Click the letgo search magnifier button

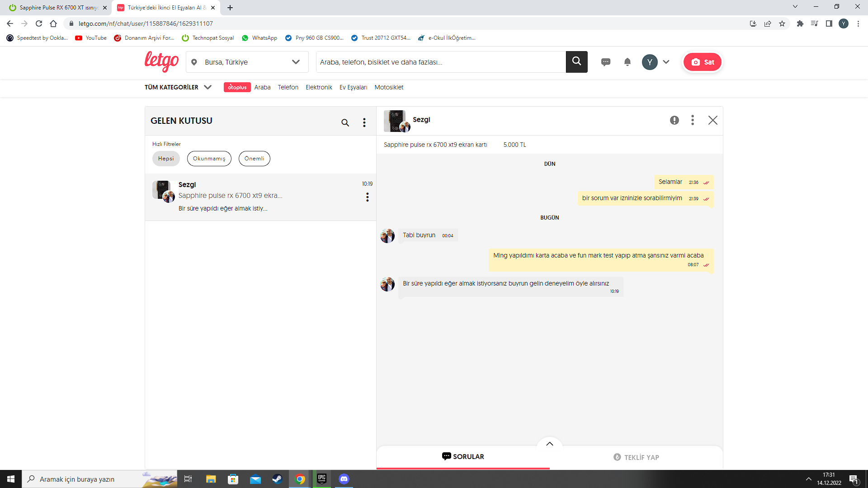(576, 61)
